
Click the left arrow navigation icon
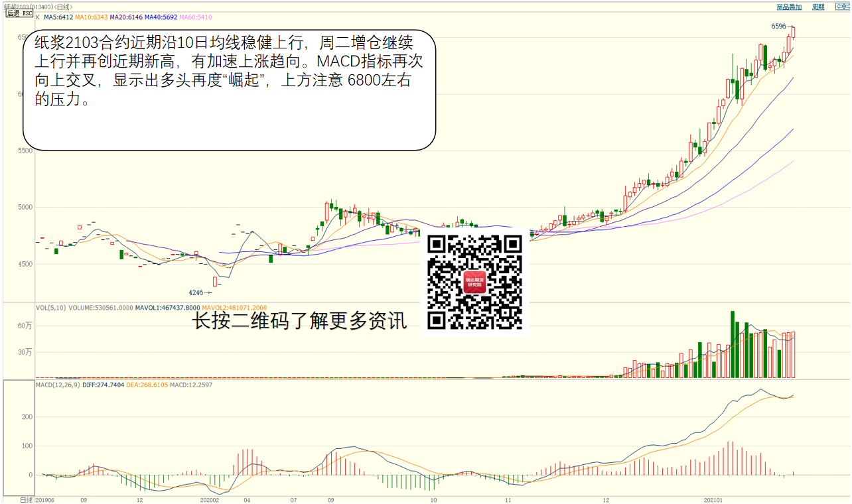pos(841,7)
